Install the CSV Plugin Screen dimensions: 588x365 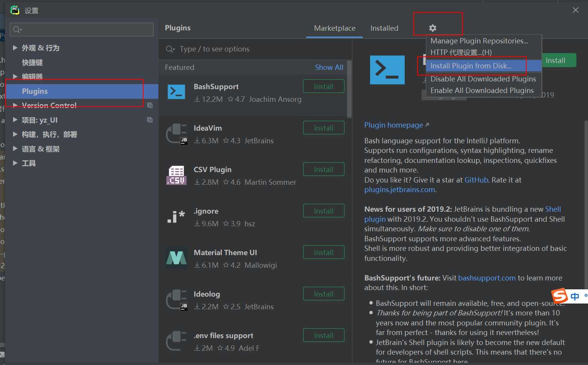[x=324, y=169]
